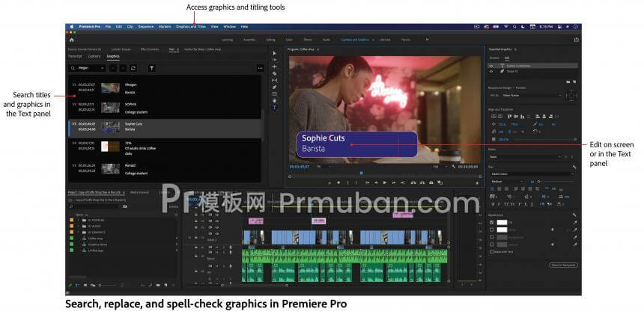Select the Rectangle shape tool
This screenshot has width=644, height=323.
point(274,94)
